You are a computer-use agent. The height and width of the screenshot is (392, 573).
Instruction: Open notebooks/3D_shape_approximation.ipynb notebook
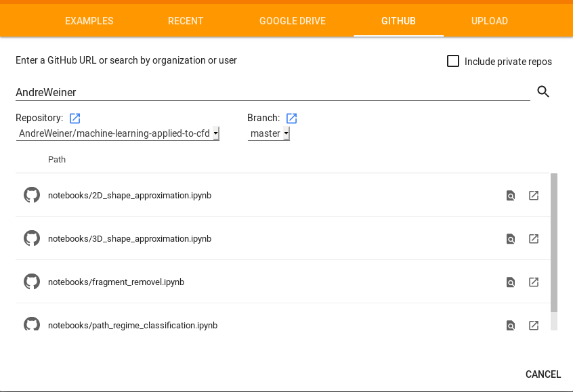(130, 238)
